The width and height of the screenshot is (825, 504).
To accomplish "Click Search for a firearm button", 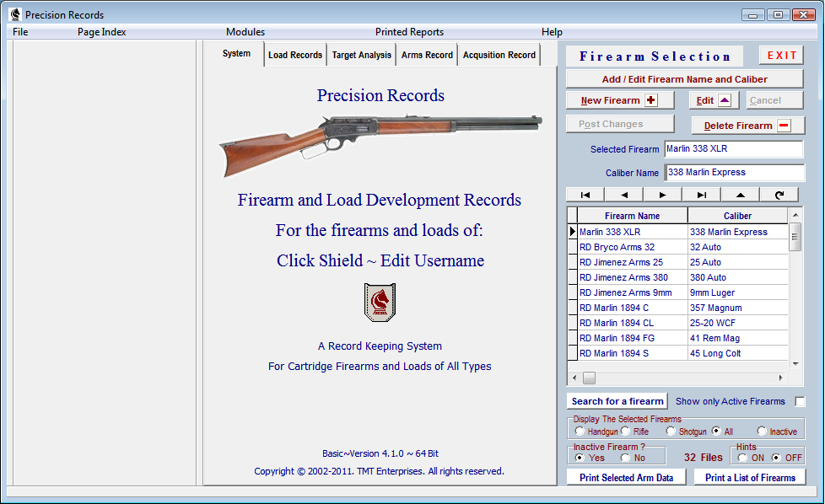I will coord(617,401).
